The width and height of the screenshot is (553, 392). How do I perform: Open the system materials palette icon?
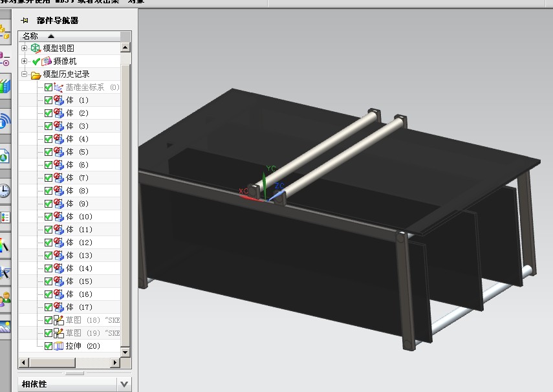click(5, 245)
